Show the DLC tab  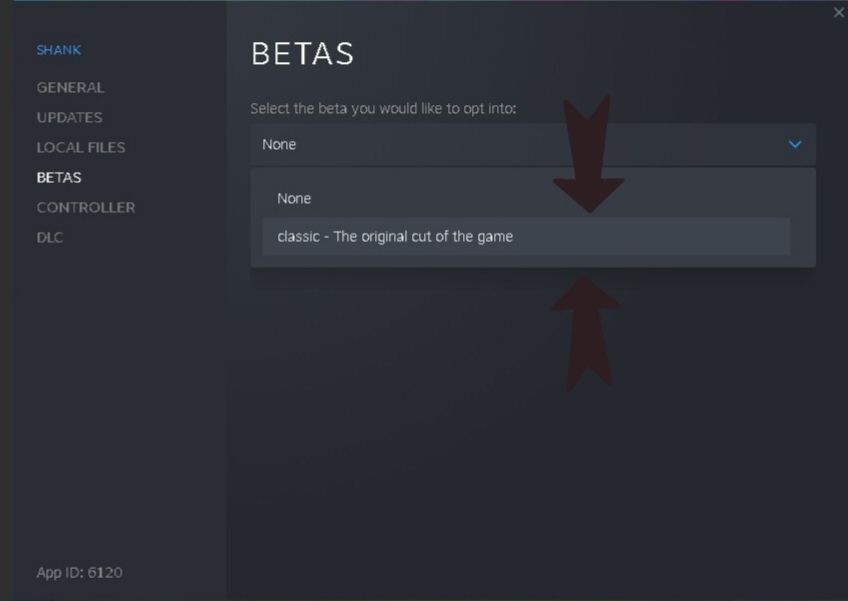[50, 237]
